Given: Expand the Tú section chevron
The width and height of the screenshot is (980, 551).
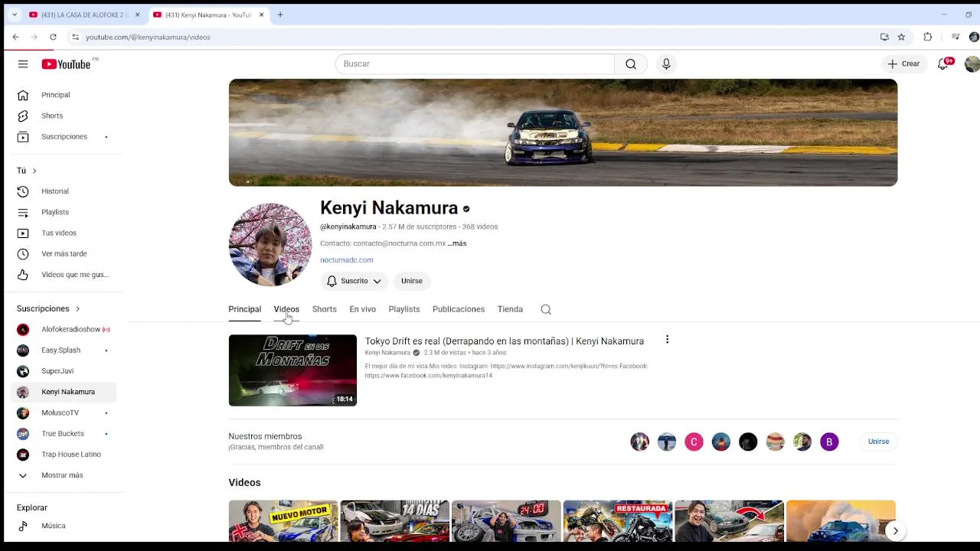Looking at the screenshot, I should tap(34, 171).
